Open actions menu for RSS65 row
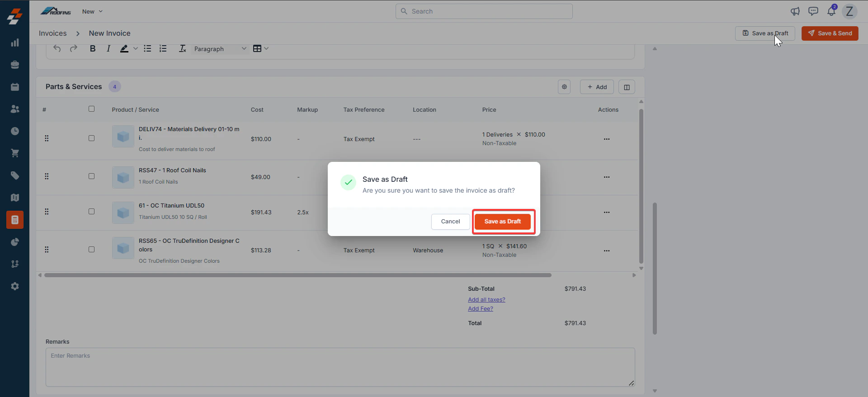Image resolution: width=868 pixels, height=397 pixels. pos(607,251)
